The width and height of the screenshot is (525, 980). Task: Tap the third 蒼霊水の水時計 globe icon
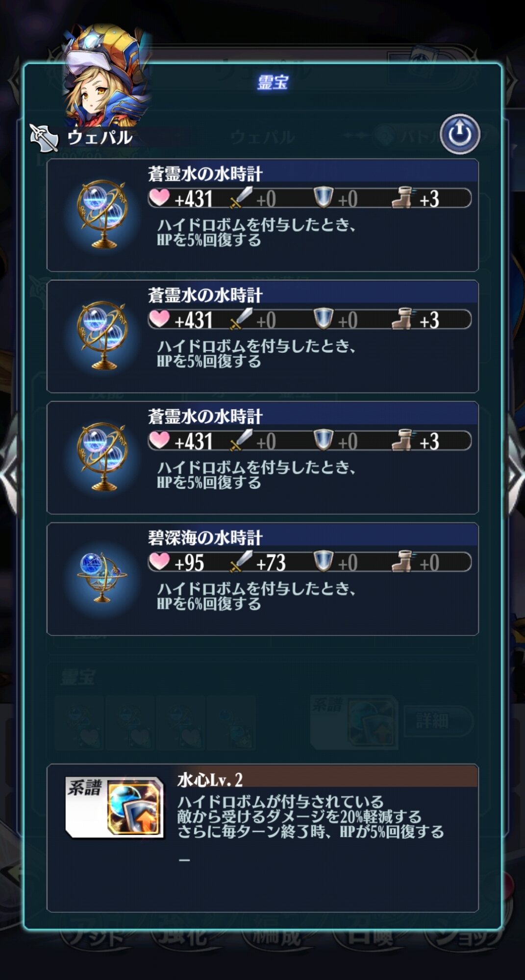click(x=102, y=456)
